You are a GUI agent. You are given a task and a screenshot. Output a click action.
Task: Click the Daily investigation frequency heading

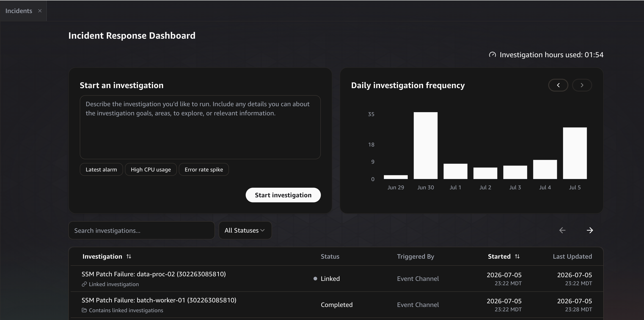click(408, 85)
